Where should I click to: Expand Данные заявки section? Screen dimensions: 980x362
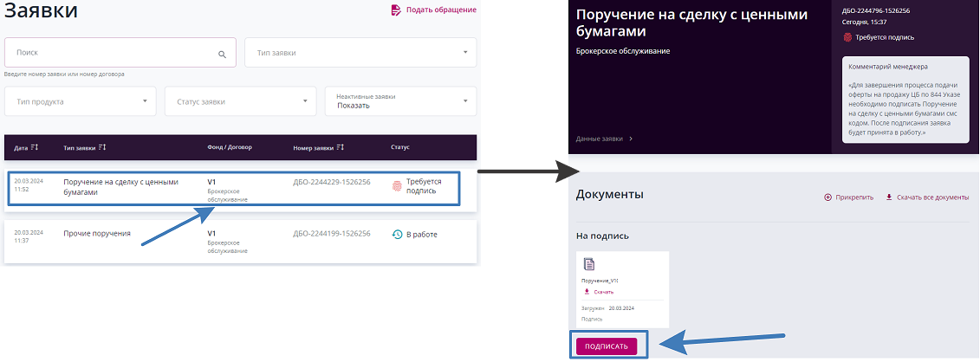pyautogui.click(x=604, y=139)
